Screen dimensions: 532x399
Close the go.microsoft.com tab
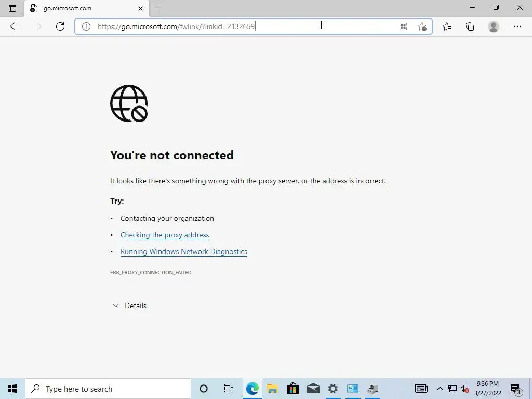140,8
